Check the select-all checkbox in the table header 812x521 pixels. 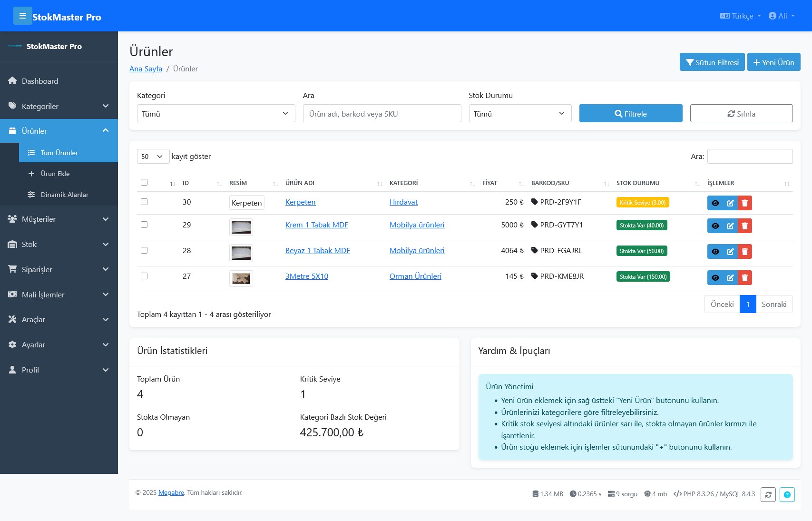(x=144, y=182)
